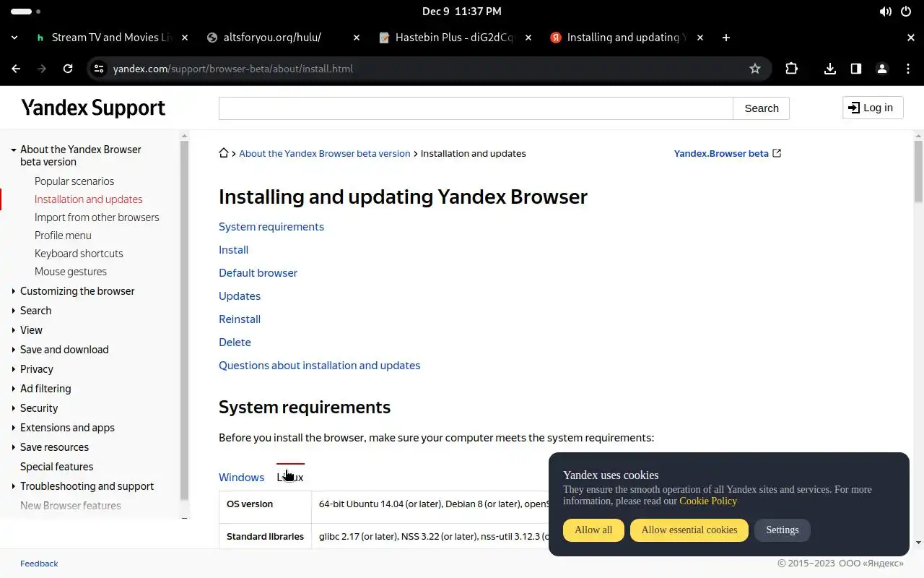Viewport: 924px width, 578px height.
Task: Expand Troubleshooting and support section
Action: pos(14,486)
